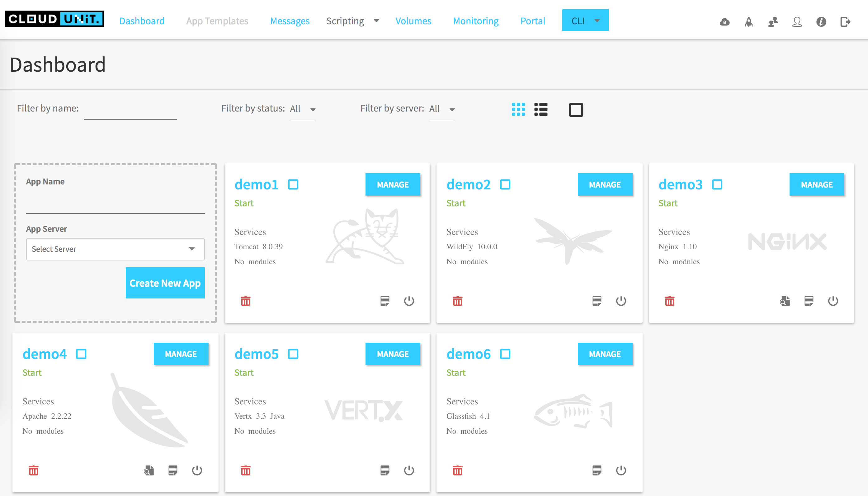Click the rocket icon in top bar
This screenshot has height=496, width=868.
(x=748, y=22)
